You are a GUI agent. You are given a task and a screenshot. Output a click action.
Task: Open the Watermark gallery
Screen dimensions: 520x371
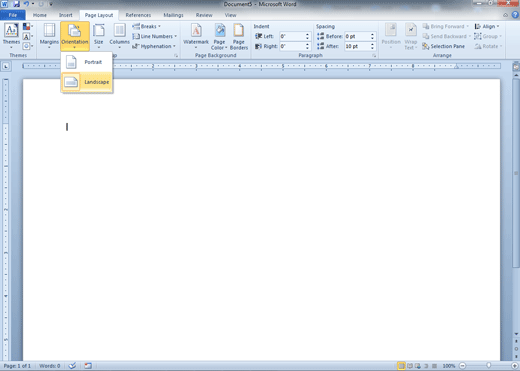click(196, 36)
